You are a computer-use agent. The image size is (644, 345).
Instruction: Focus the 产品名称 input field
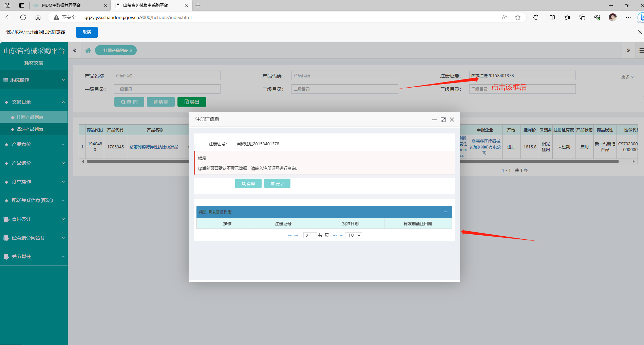pyautogui.click(x=167, y=75)
